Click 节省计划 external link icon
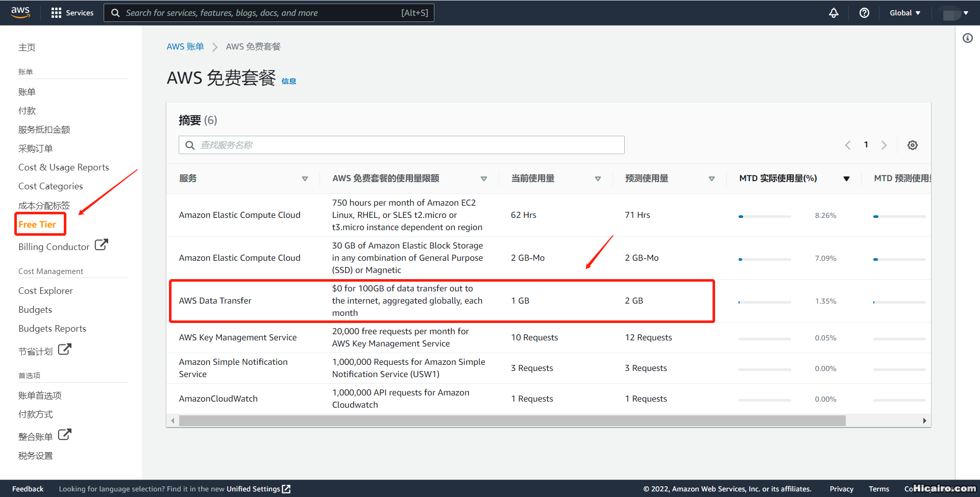The image size is (980, 497). click(64, 350)
